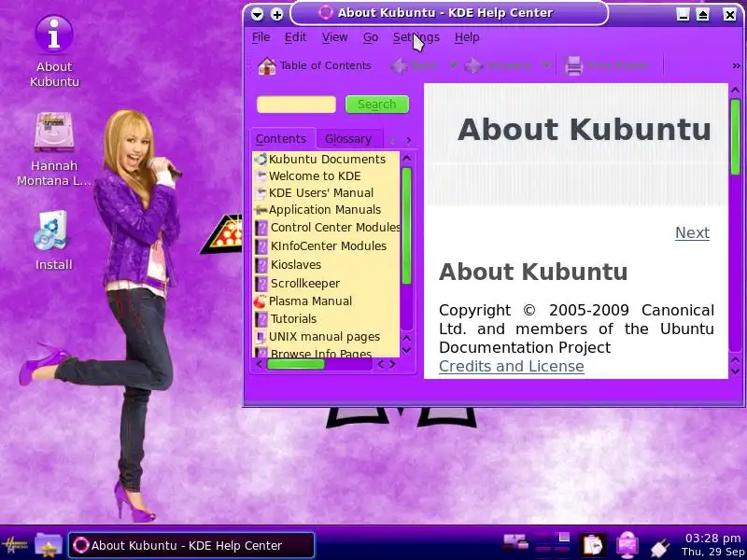The image size is (747, 560).
Task: Open the Help menu
Action: pos(466,37)
